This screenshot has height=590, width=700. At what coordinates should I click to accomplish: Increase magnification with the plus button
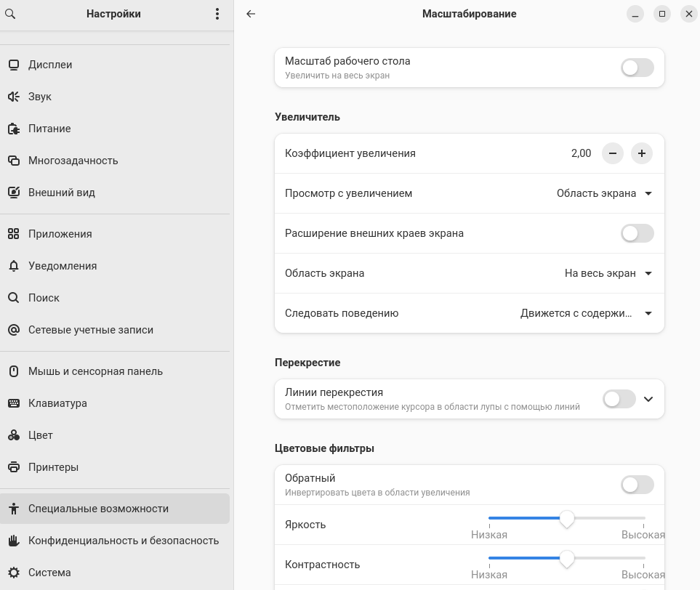[x=641, y=153]
